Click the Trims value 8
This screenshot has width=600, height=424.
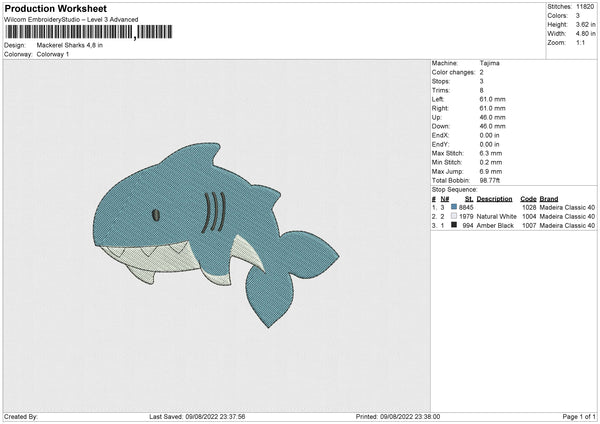(481, 90)
